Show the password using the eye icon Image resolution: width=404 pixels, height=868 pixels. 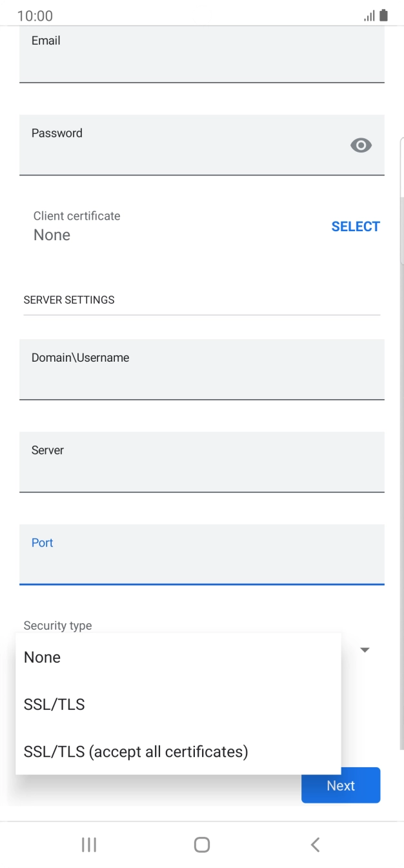click(360, 145)
